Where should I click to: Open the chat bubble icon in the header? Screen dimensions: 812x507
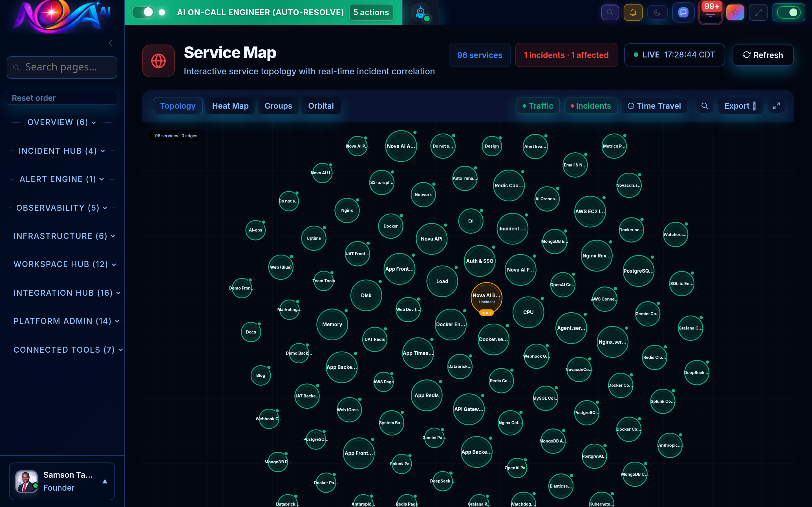pyautogui.click(x=683, y=12)
